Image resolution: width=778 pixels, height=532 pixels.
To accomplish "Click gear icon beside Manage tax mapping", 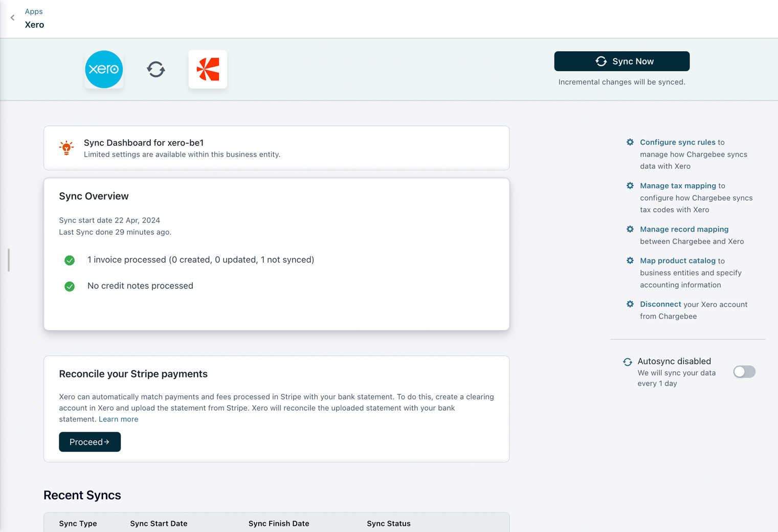I will coord(630,186).
